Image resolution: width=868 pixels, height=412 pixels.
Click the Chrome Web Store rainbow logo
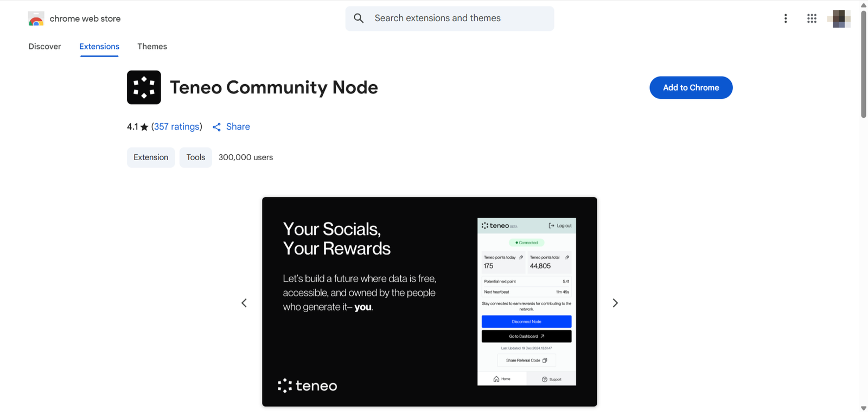tap(36, 19)
